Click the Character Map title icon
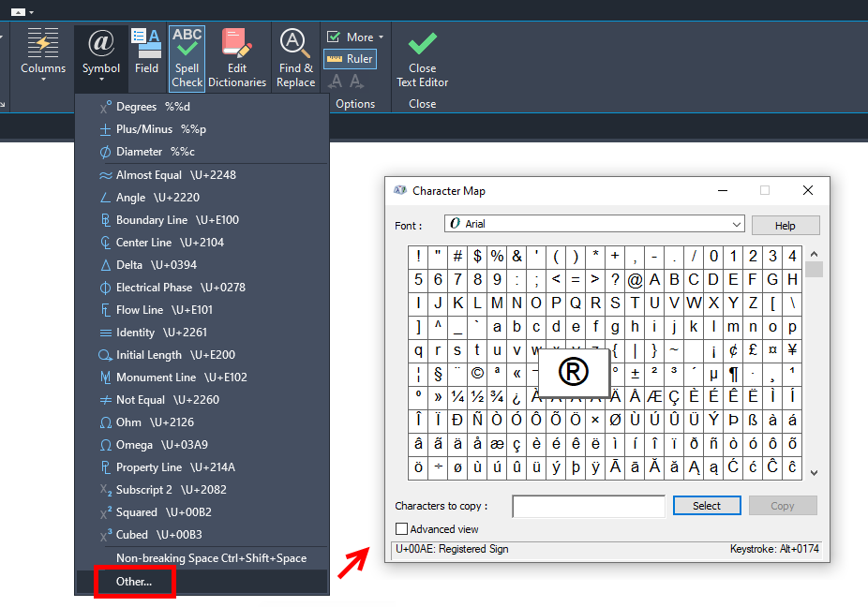 pos(399,190)
